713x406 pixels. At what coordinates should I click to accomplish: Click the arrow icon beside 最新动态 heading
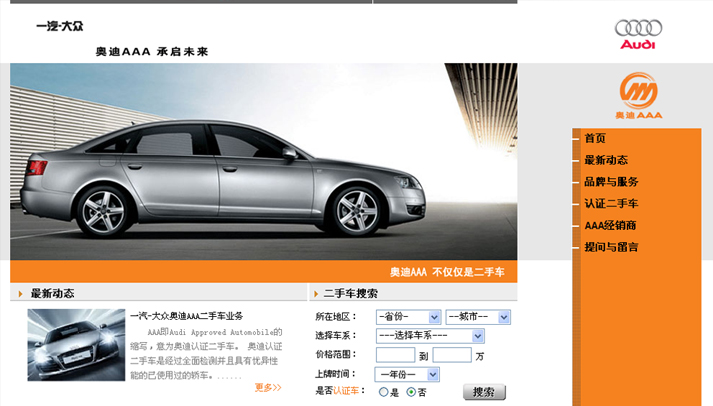(x=20, y=294)
